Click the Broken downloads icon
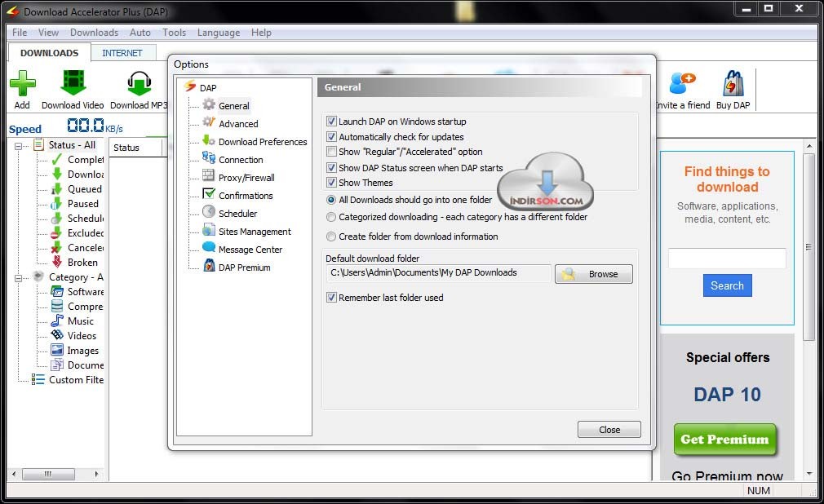 click(57, 262)
